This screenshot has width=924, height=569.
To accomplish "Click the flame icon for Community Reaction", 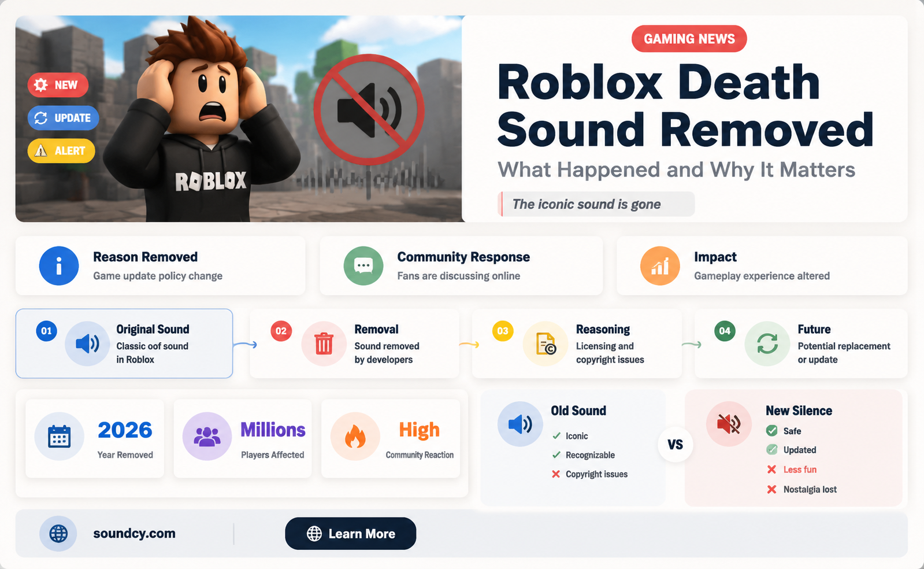I will pos(355,437).
